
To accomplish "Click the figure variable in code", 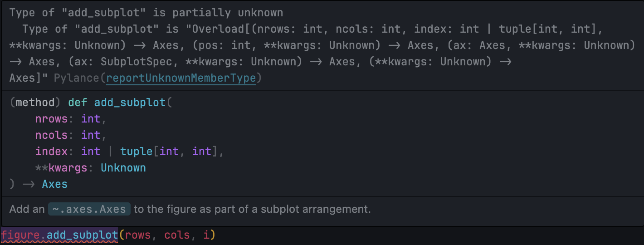I will (20, 235).
